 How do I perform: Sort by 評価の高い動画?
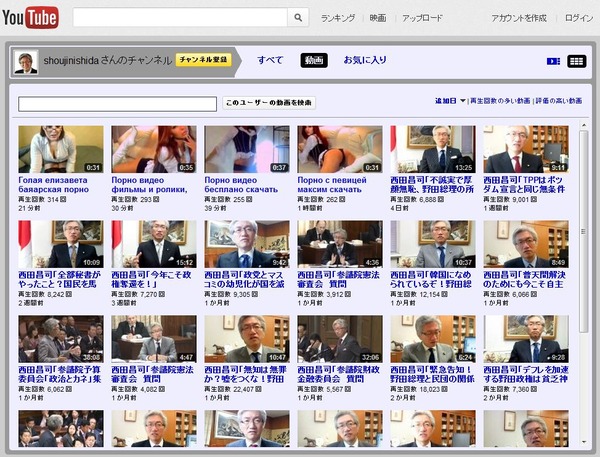559,101
